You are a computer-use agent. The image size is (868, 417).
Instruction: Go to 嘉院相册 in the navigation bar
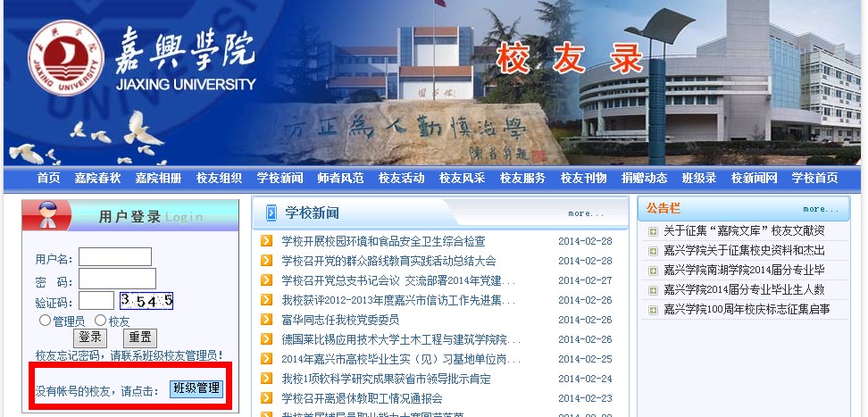pyautogui.click(x=158, y=179)
